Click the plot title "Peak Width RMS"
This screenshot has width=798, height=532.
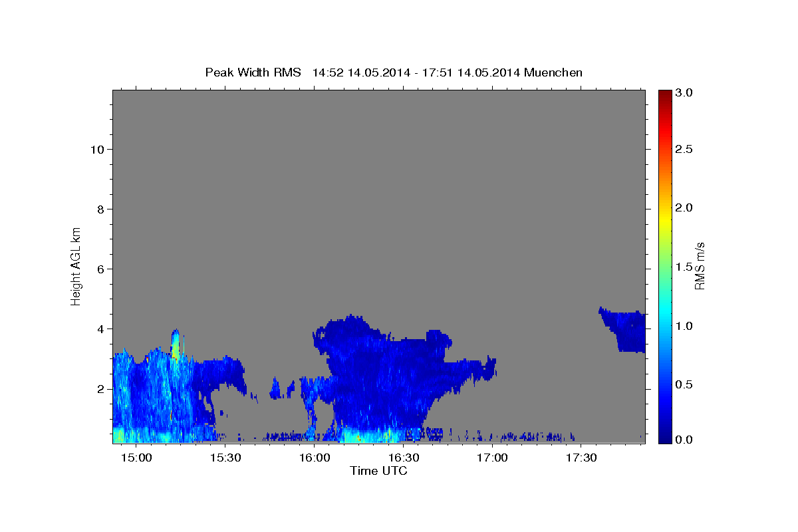click(253, 72)
